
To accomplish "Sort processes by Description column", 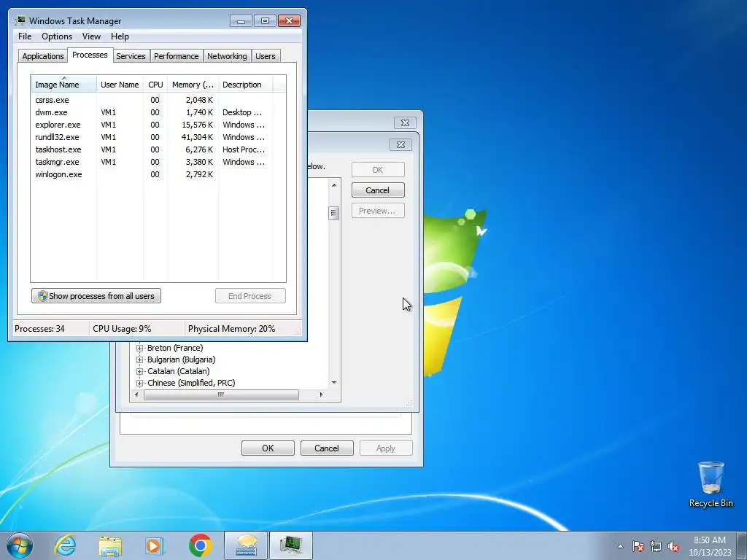I will pos(245,85).
